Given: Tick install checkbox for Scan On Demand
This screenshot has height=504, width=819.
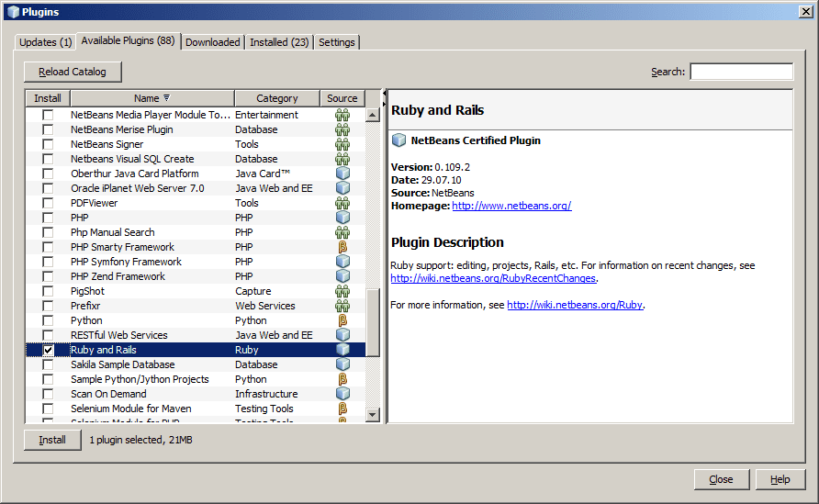Looking at the screenshot, I should point(48,394).
